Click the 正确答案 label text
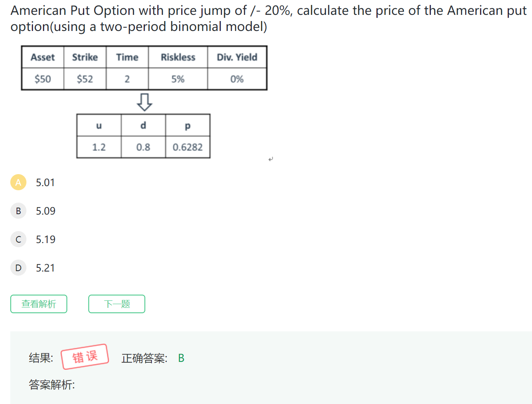Viewport: 532px width, 404px height. click(x=144, y=358)
